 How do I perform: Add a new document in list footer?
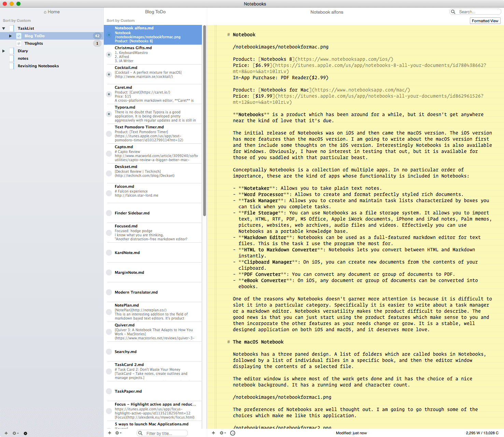(x=110, y=433)
